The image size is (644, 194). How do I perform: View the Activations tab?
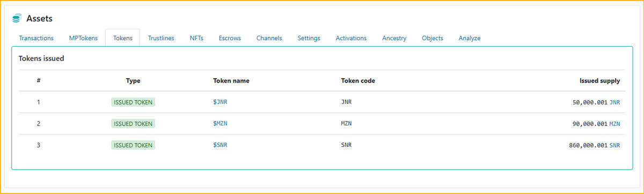tap(351, 38)
